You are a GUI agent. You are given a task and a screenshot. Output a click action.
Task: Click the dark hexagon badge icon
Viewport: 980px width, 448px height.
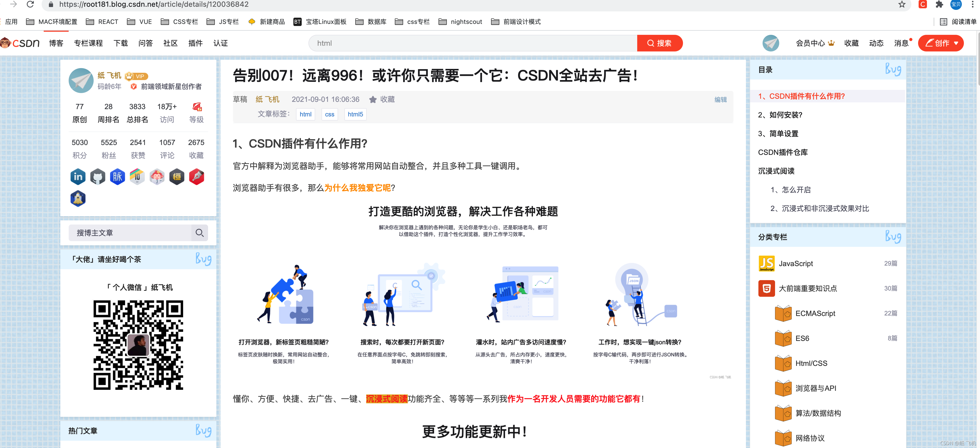pos(177,177)
